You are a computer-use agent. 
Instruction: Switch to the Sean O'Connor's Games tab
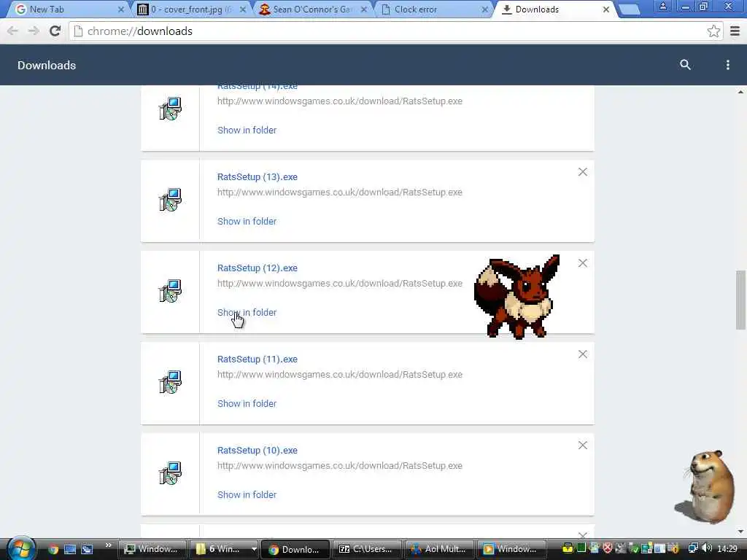tap(309, 9)
